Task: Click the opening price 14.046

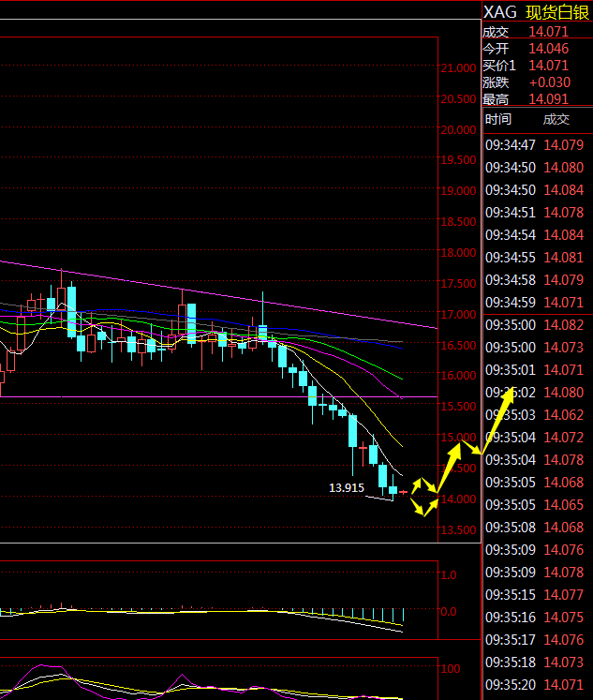Action: tap(549, 49)
